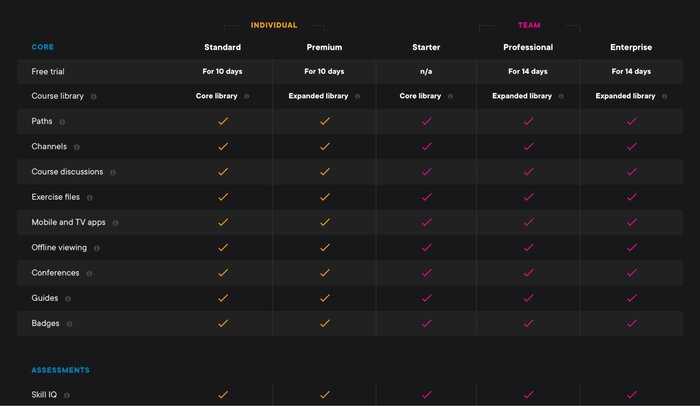This screenshot has height=406, width=700.
Task: Open the info icon beside Paths
Action: coord(62,122)
